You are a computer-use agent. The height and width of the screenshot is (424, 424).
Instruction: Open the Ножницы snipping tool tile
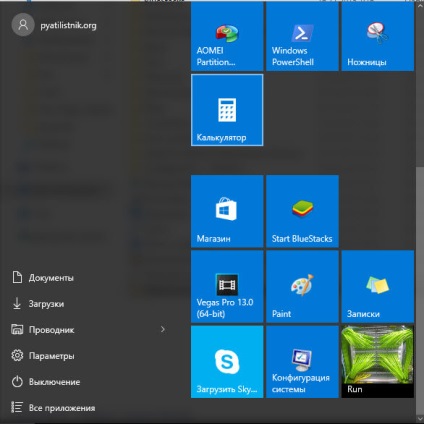click(x=378, y=36)
